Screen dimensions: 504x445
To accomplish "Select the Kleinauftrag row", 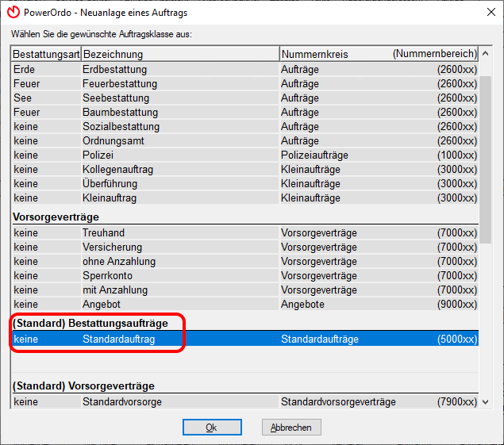I will click(x=245, y=198).
